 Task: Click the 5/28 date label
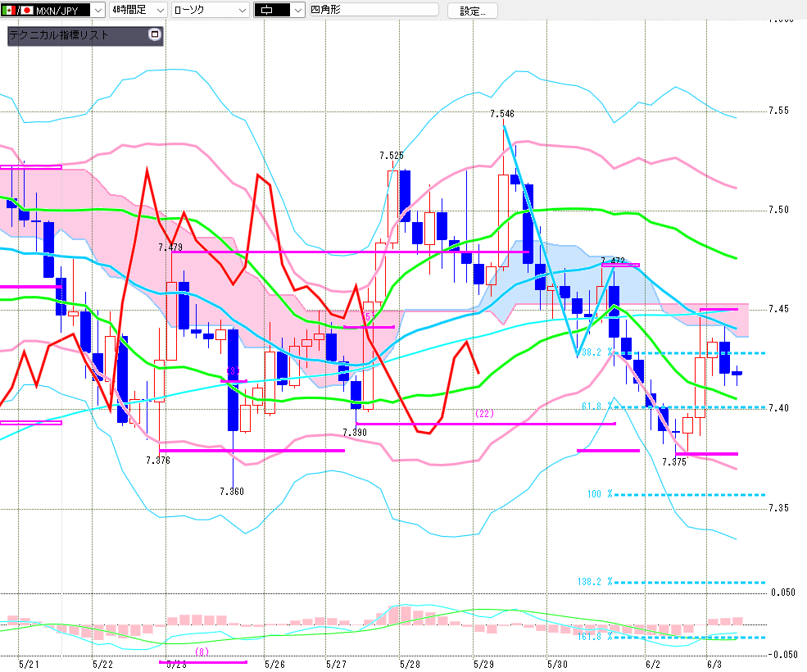click(410, 665)
